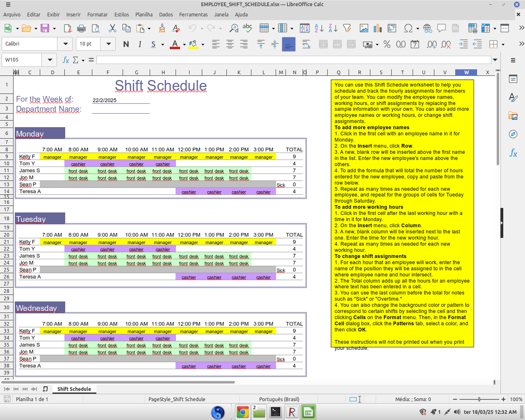The image size is (525, 420).
Task: Run the spelling checker
Action: (247, 28)
